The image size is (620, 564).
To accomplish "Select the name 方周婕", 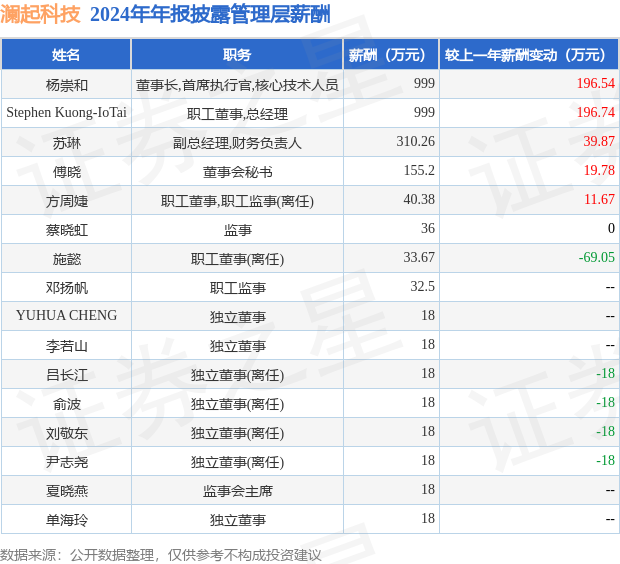I will [66, 201].
